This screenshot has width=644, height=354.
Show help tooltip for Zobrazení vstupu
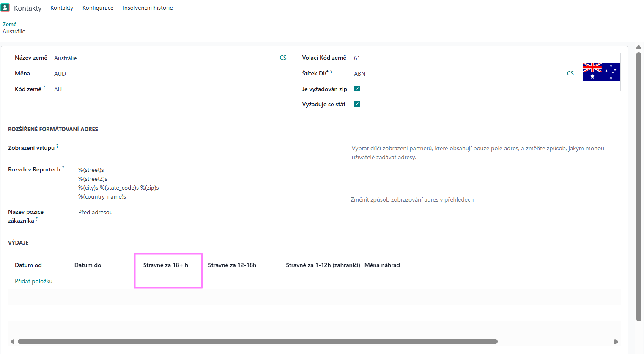coord(57,146)
